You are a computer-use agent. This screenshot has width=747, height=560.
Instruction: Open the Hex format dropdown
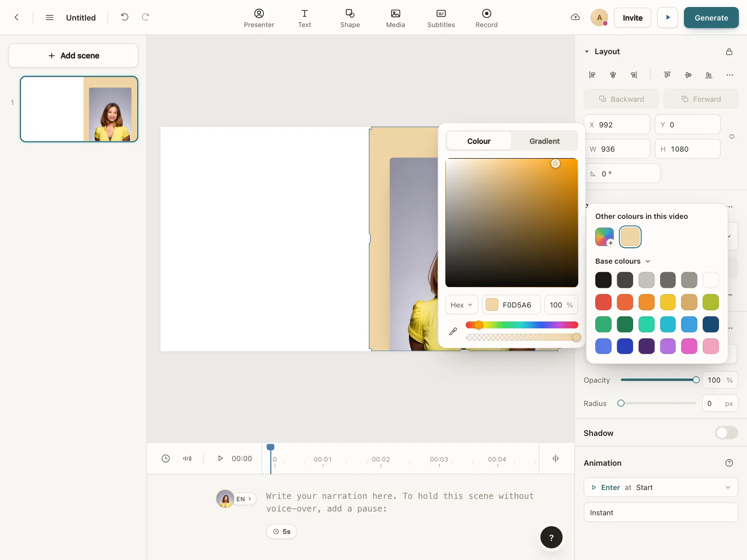(462, 305)
